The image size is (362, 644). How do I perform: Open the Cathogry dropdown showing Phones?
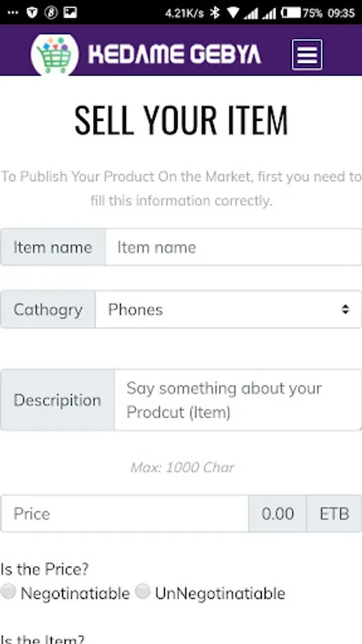tap(228, 309)
